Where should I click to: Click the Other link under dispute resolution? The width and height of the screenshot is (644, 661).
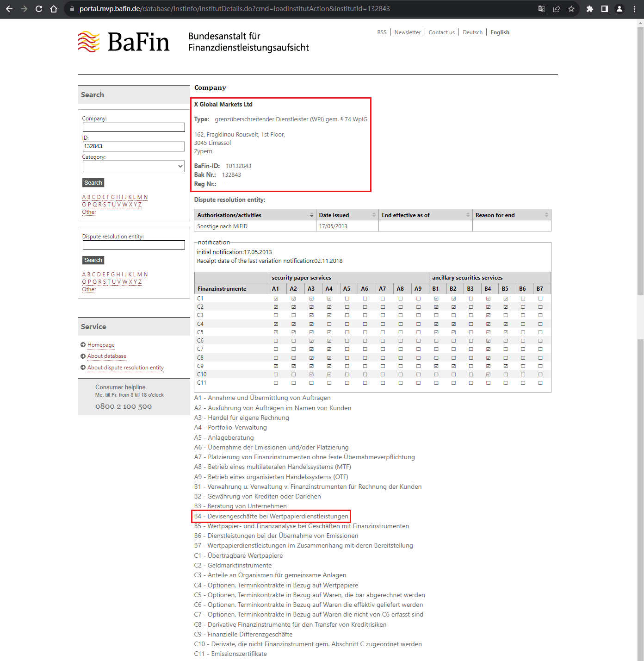(89, 289)
